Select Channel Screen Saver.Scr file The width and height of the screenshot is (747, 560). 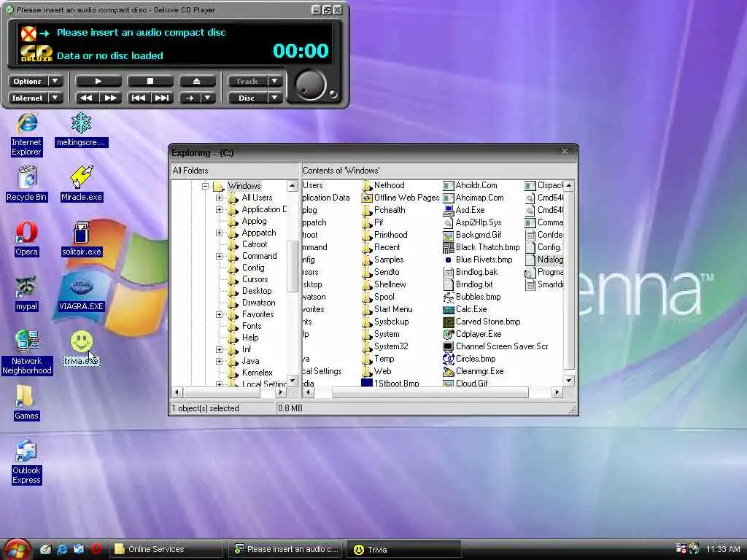495,346
